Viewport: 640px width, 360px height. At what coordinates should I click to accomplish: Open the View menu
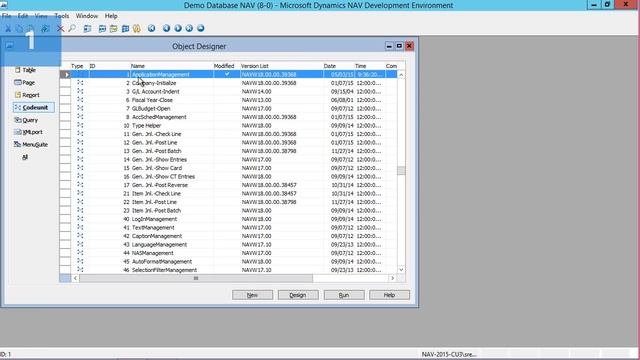41,16
